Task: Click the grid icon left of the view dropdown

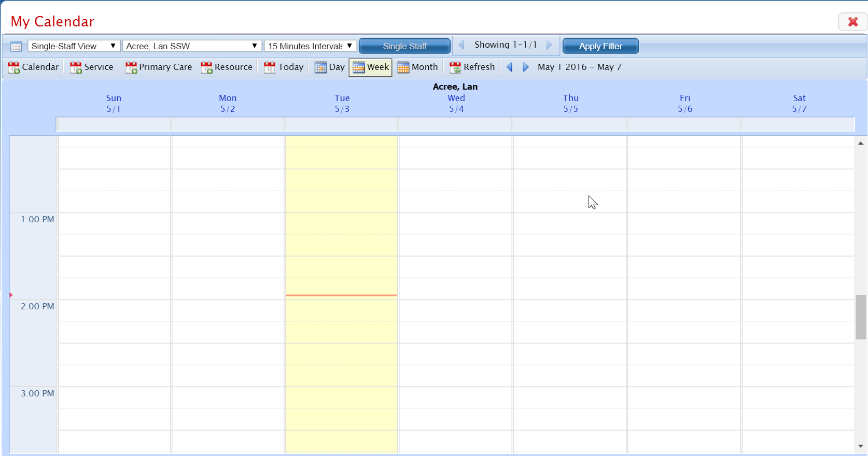Action: pyautogui.click(x=16, y=47)
